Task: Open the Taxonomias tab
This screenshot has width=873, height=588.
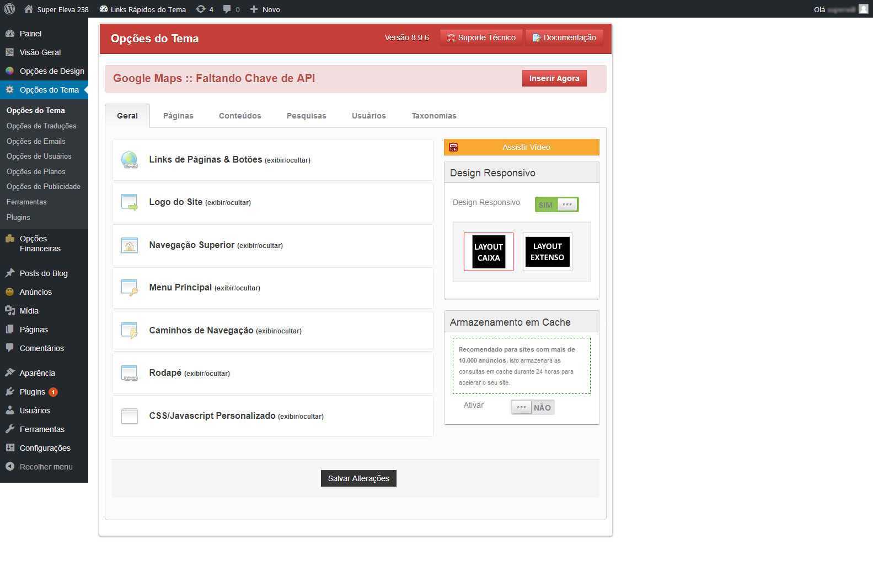Action: [x=433, y=116]
